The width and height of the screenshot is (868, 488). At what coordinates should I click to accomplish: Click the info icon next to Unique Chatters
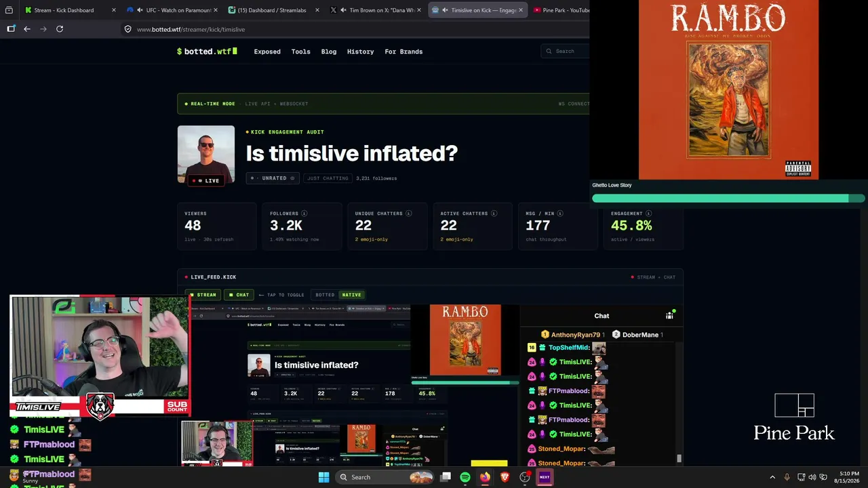[408, 213]
